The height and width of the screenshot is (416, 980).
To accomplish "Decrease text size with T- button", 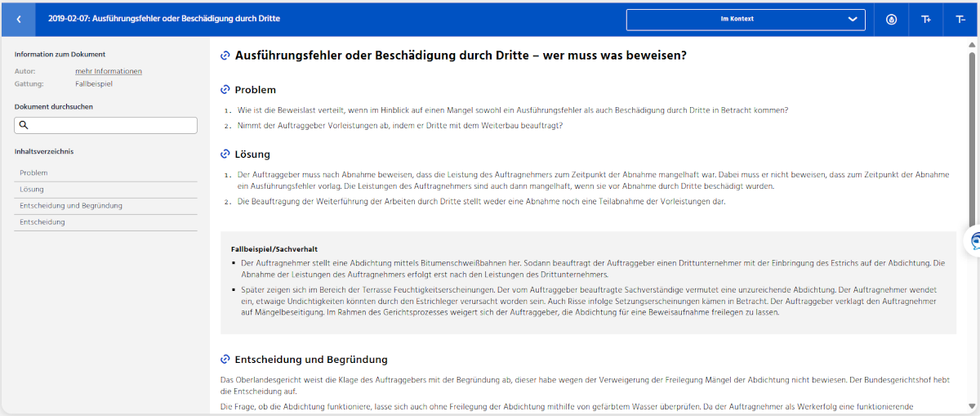I will tap(960, 19).
